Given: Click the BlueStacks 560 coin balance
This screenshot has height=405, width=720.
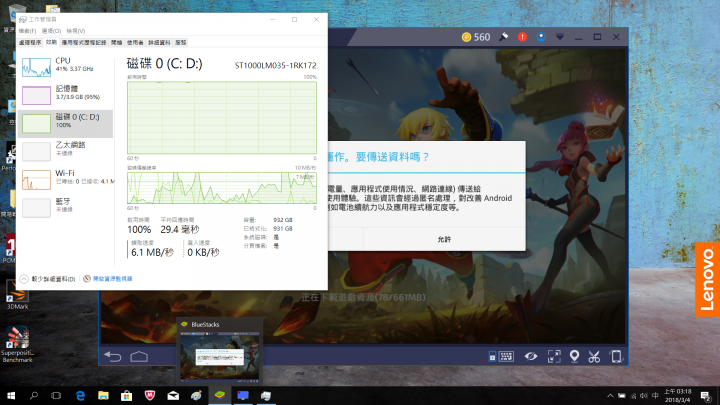Looking at the screenshot, I should 476,37.
